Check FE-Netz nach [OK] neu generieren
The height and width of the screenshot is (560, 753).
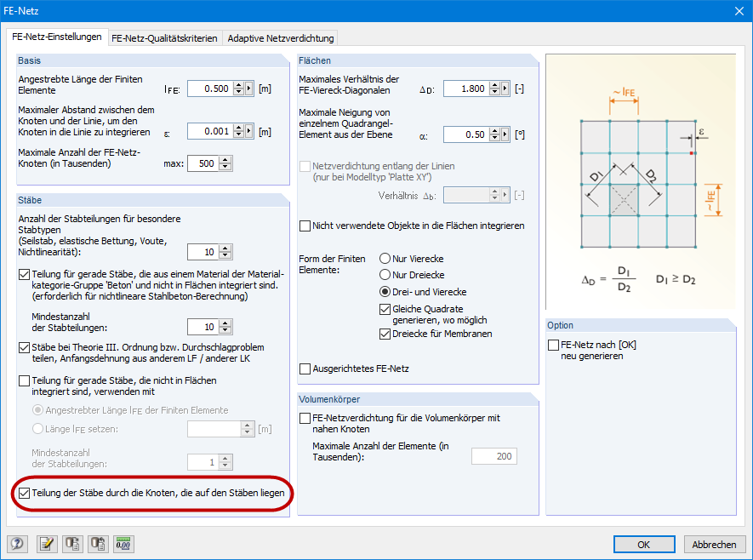[x=552, y=344]
